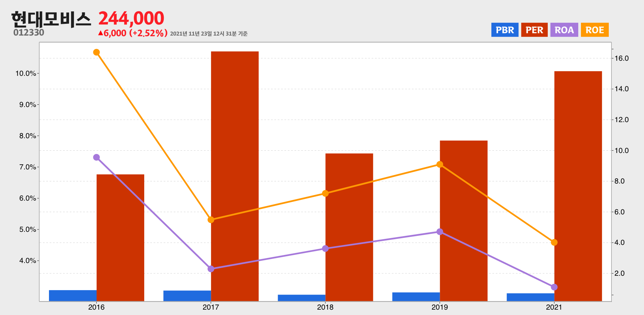Click the 2021 ROE orange data point
The image size is (644, 315).
click(x=554, y=242)
